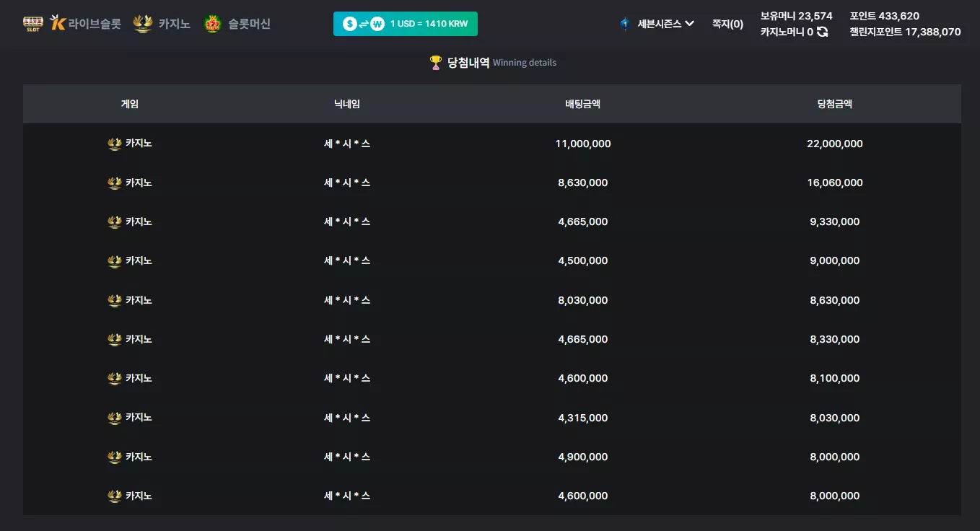
Task: Open 쪽지(0) messages link
Action: point(727,24)
